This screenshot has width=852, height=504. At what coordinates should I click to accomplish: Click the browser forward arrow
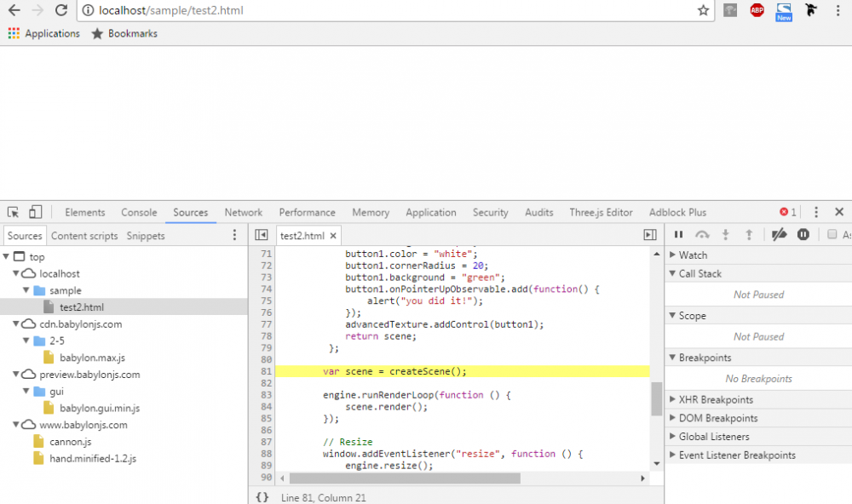pyautogui.click(x=37, y=10)
